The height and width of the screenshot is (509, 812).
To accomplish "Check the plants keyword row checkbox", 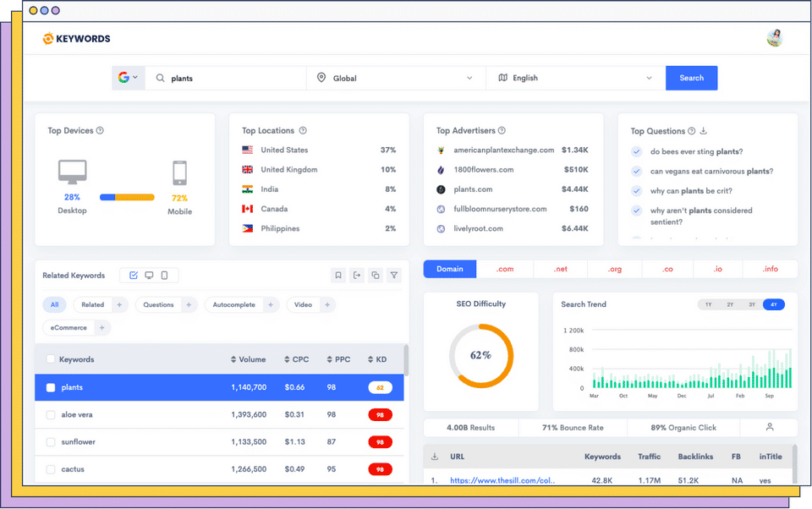I will pos(50,387).
